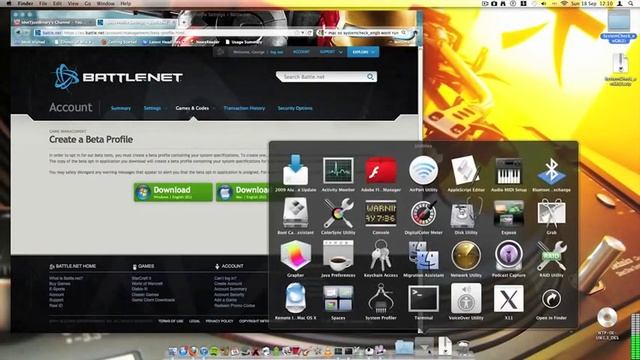The width and height of the screenshot is (640, 360).
Task: Open the Go menu
Action: point(88,3)
